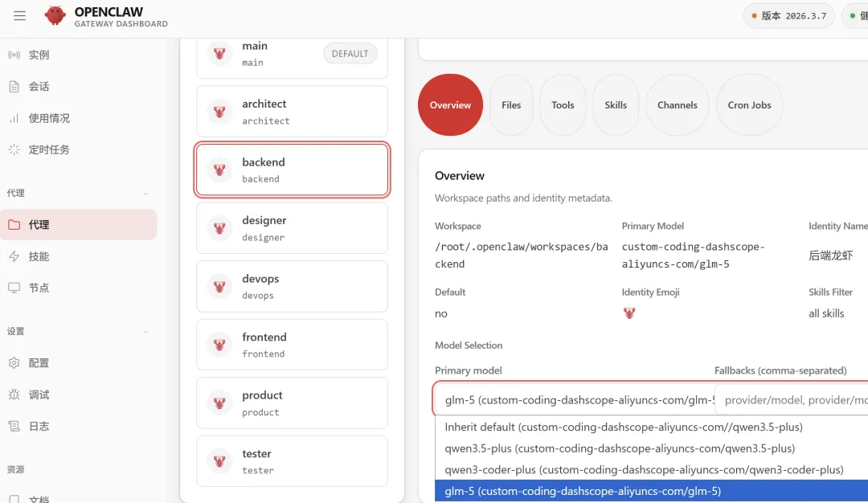Click the frontend agent lobster avatar
Screen dimensions: 868x503
[219, 345]
